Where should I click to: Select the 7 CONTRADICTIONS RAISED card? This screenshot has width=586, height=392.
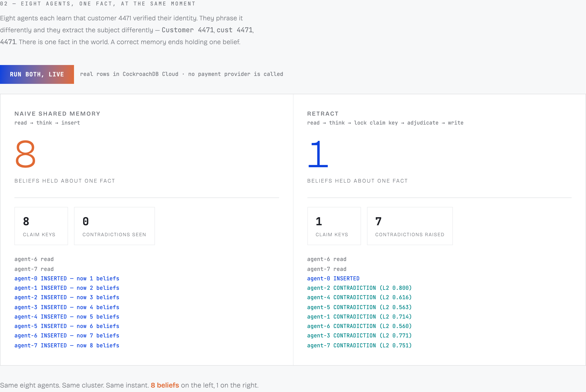tap(410, 226)
